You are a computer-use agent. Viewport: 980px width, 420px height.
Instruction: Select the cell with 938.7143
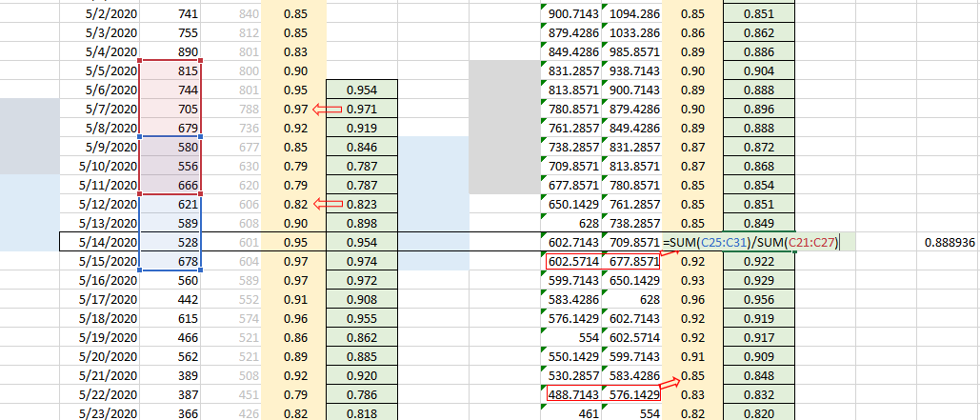click(x=631, y=70)
